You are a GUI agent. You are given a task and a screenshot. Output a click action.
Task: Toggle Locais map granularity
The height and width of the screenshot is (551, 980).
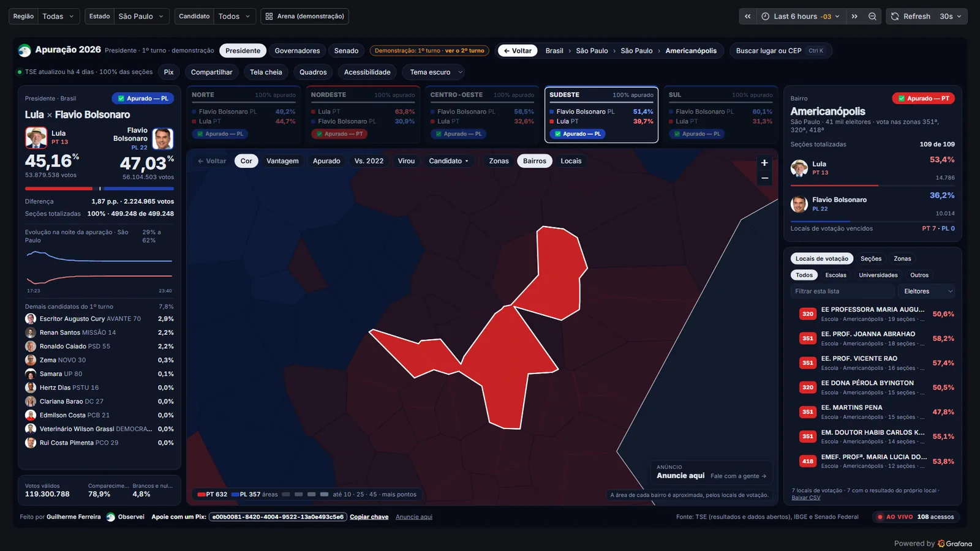click(x=571, y=161)
